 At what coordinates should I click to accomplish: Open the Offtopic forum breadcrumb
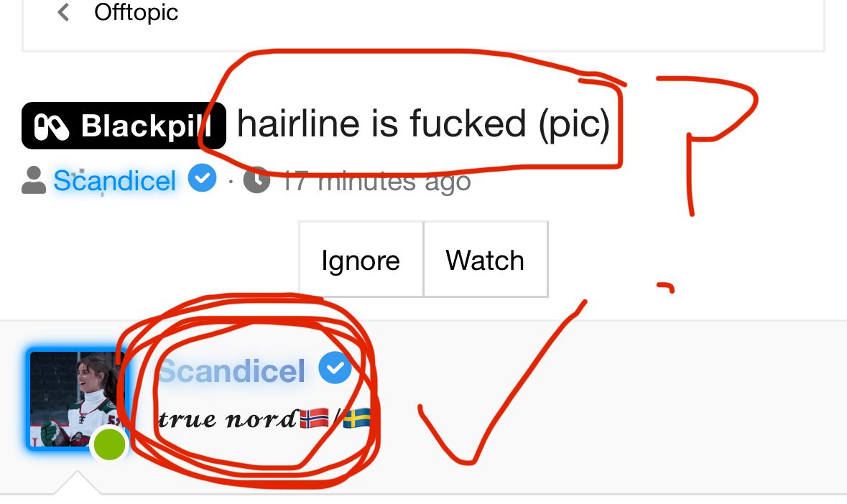pyautogui.click(x=136, y=12)
